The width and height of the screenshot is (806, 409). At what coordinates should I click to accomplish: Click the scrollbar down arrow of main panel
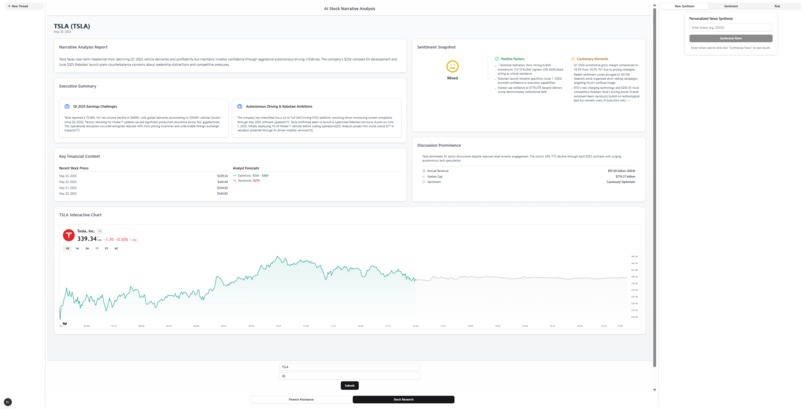point(654,390)
